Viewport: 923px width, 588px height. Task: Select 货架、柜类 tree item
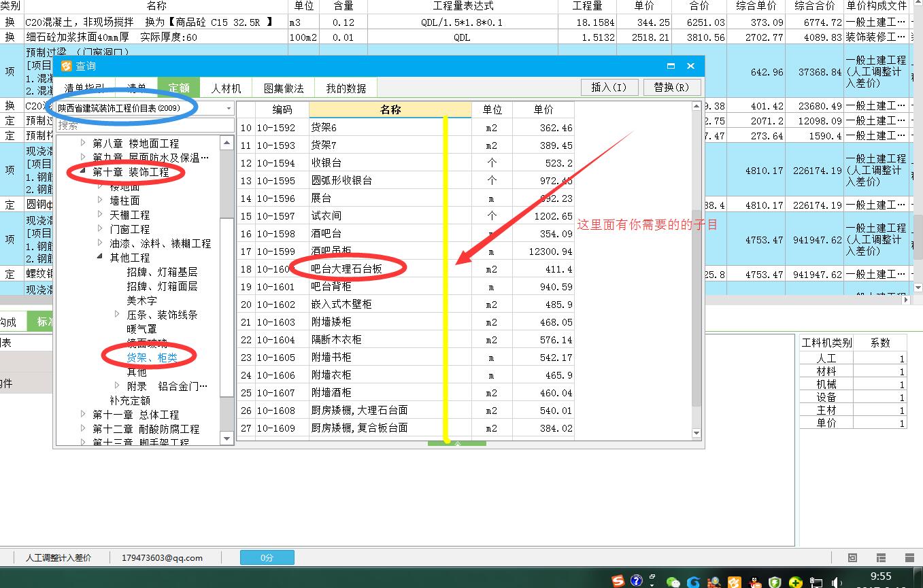click(152, 357)
